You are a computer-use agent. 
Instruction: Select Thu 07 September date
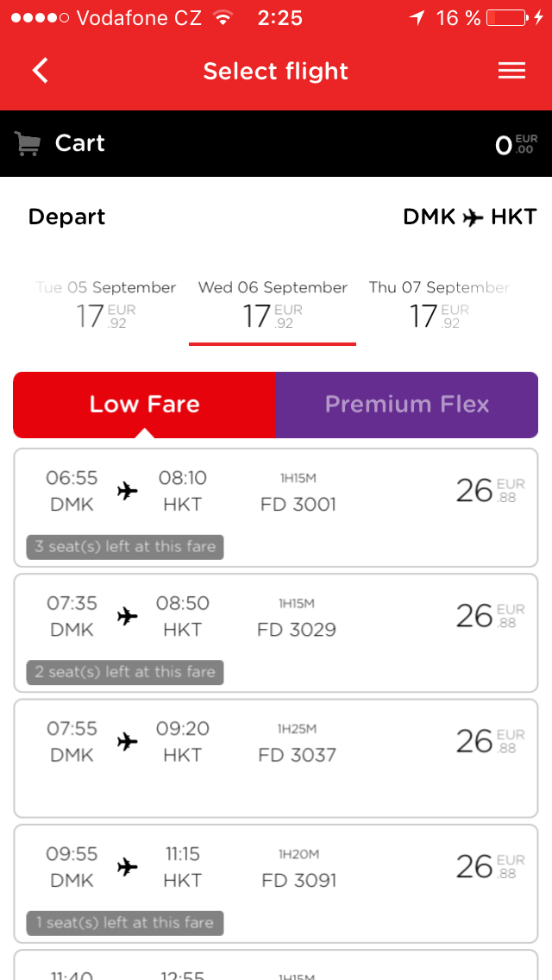(439, 305)
